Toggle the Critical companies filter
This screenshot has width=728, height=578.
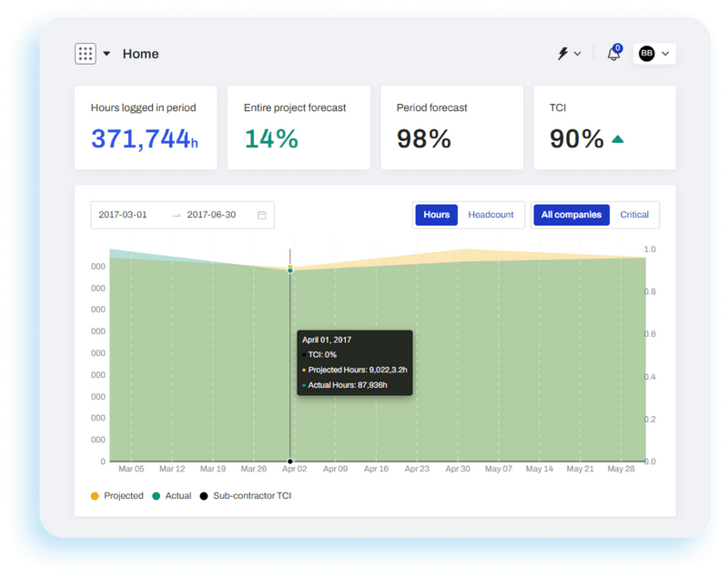coord(634,214)
